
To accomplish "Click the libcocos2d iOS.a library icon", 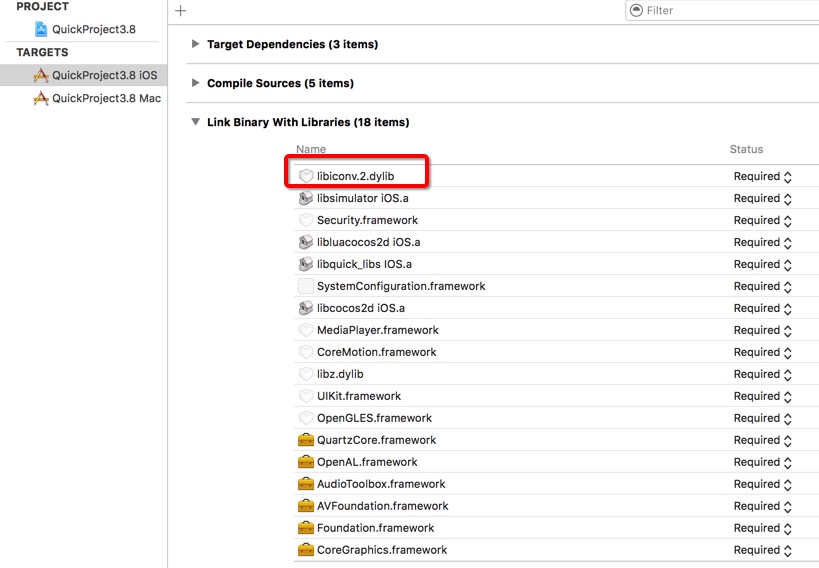I will pyautogui.click(x=306, y=308).
